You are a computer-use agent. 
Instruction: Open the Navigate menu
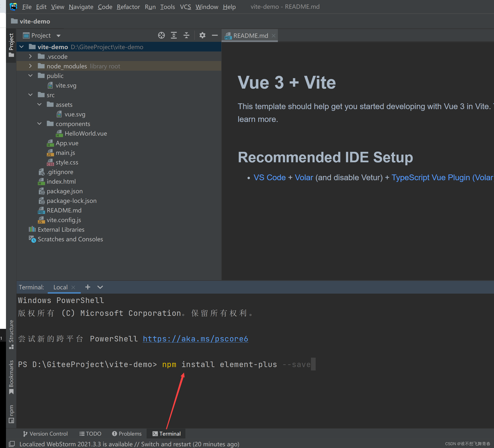[x=81, y=7]
